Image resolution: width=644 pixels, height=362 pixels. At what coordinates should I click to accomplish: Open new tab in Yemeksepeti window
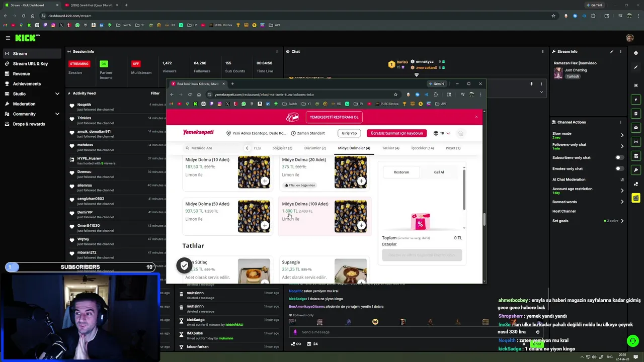[x=232, y=84]
